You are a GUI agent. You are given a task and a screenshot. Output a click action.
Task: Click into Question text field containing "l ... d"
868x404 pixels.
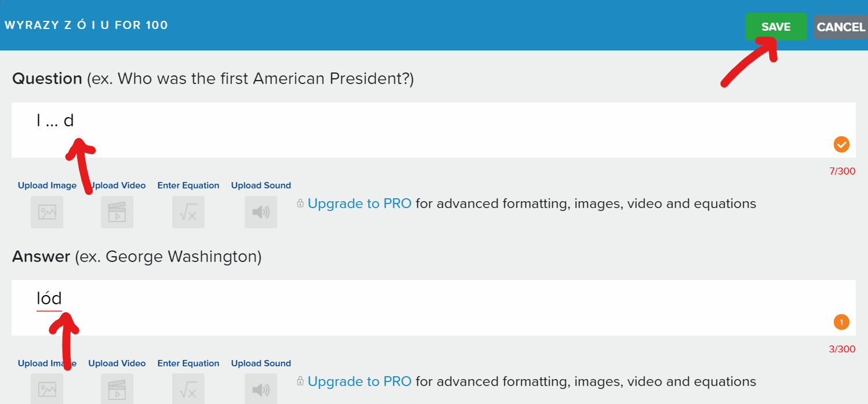click(x=406, y=130)
